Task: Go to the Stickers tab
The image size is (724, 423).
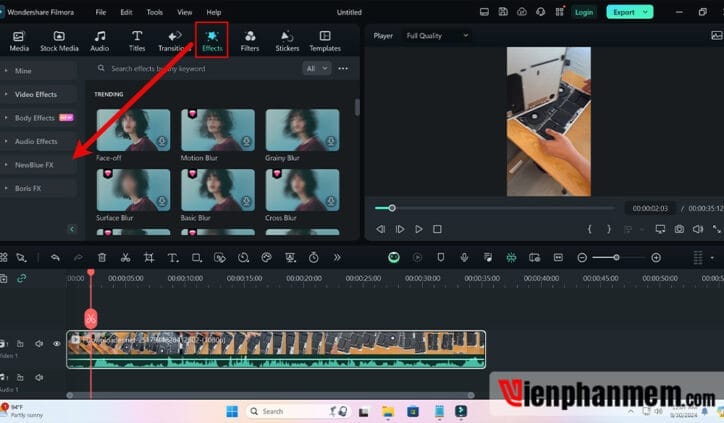Action: 287,41
